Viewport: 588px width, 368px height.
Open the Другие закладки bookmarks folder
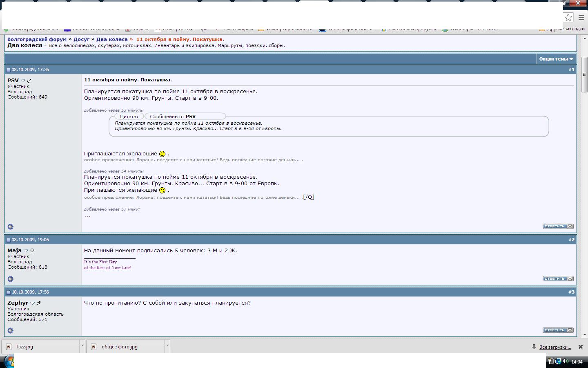tap(562, 29)
